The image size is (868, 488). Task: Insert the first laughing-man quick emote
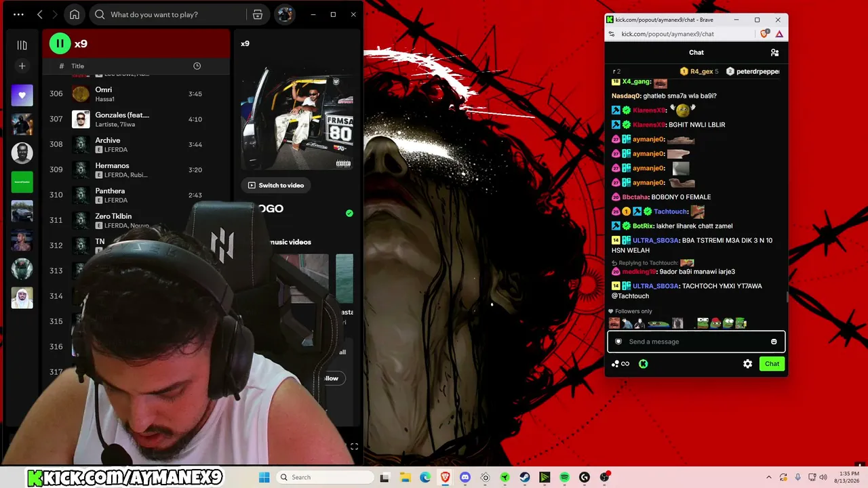(x=614, y=323)
